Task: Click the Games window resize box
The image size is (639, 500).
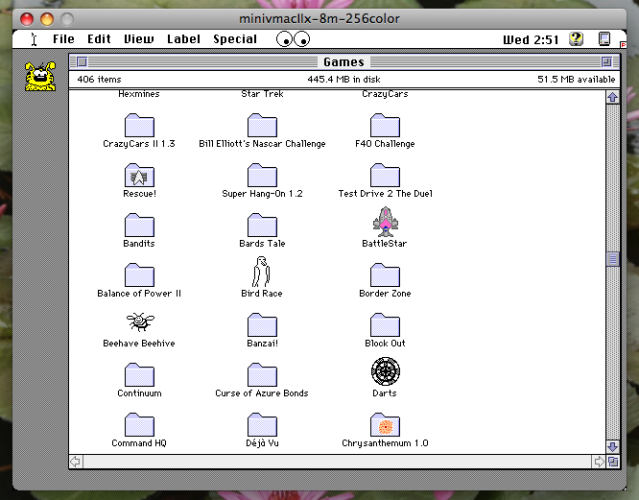Action: pyautogui.click(x=613, y=462)
